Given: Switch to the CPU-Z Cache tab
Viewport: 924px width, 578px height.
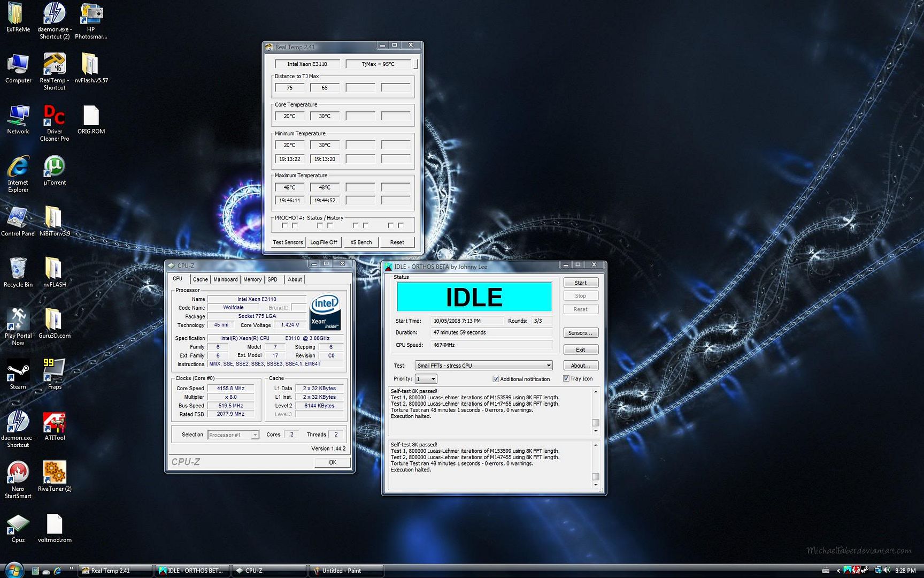Looking at the screenshot, I should (x=200, y=279).
